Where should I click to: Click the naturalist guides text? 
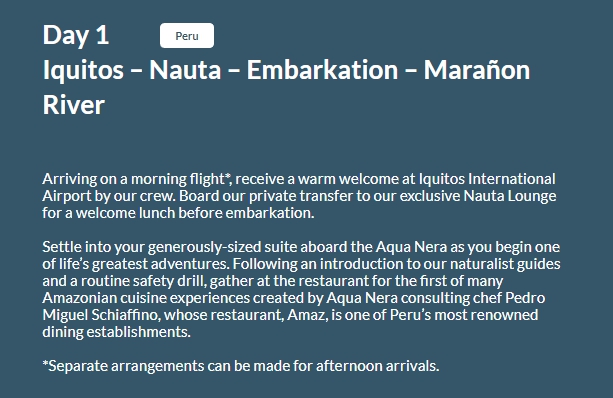pos(505,264)
